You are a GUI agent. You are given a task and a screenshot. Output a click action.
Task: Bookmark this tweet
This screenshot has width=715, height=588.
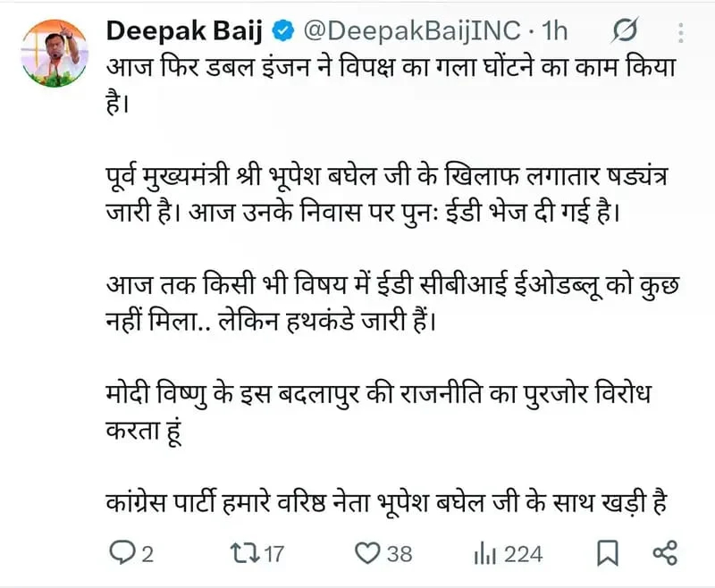click(606, 553)
